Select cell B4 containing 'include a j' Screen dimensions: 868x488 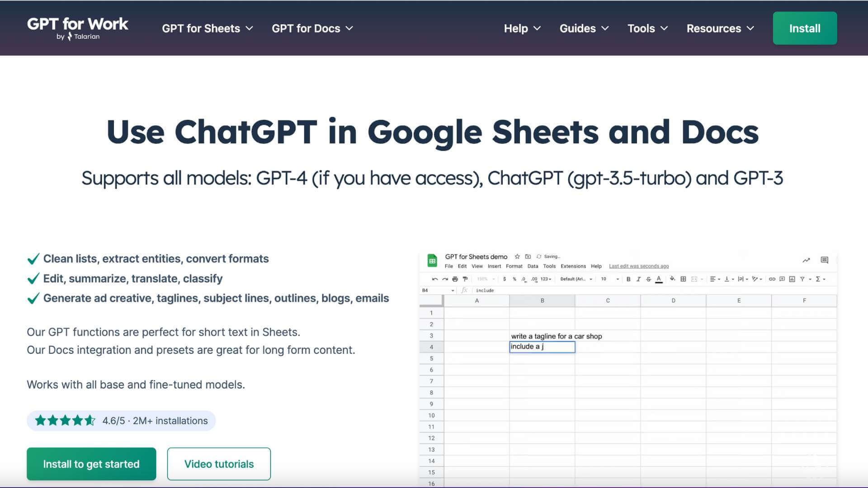point(542,347)
